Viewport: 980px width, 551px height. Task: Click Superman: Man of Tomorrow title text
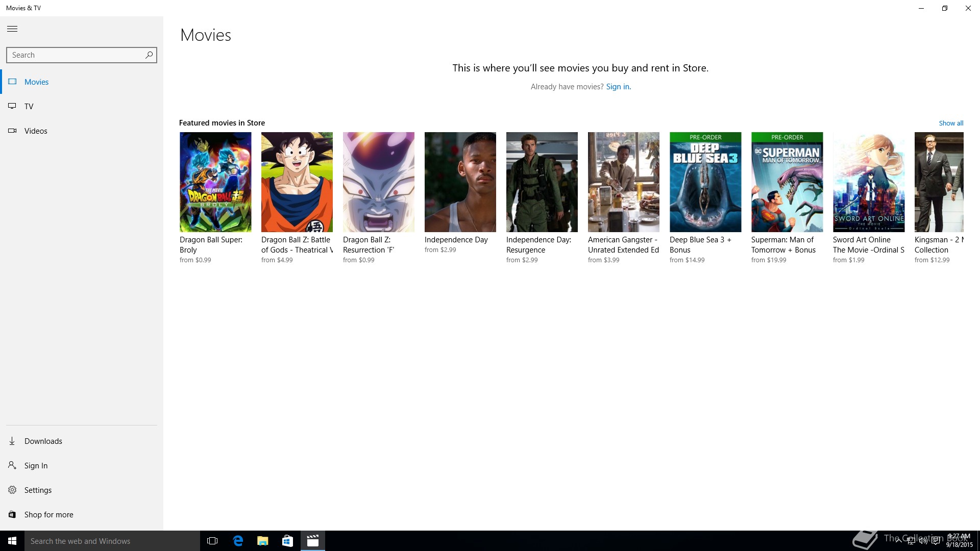783,244
